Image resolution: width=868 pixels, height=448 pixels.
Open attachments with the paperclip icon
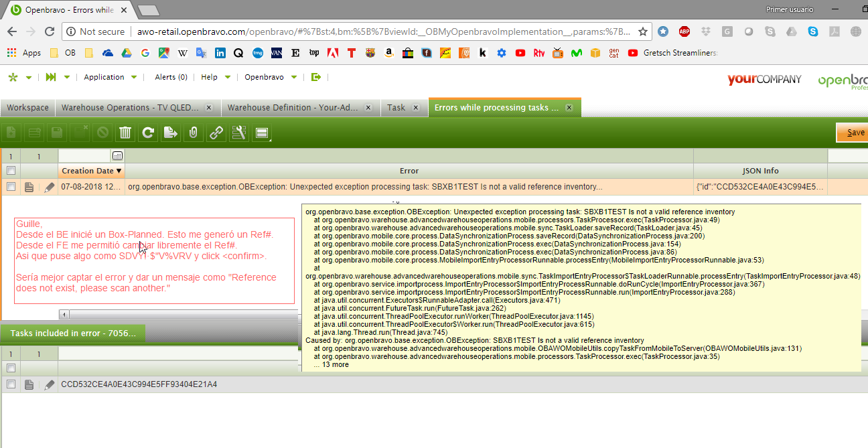[193, 133]
